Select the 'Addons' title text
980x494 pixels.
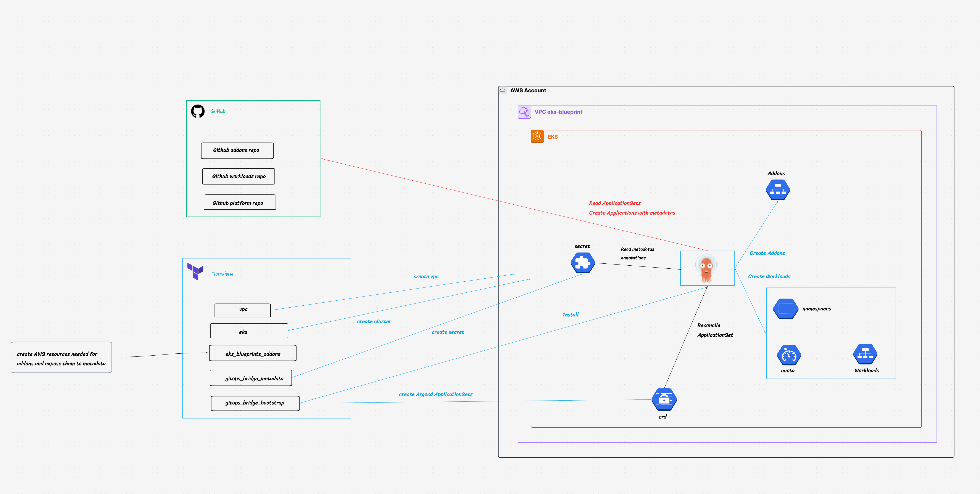tap(776, 173)
